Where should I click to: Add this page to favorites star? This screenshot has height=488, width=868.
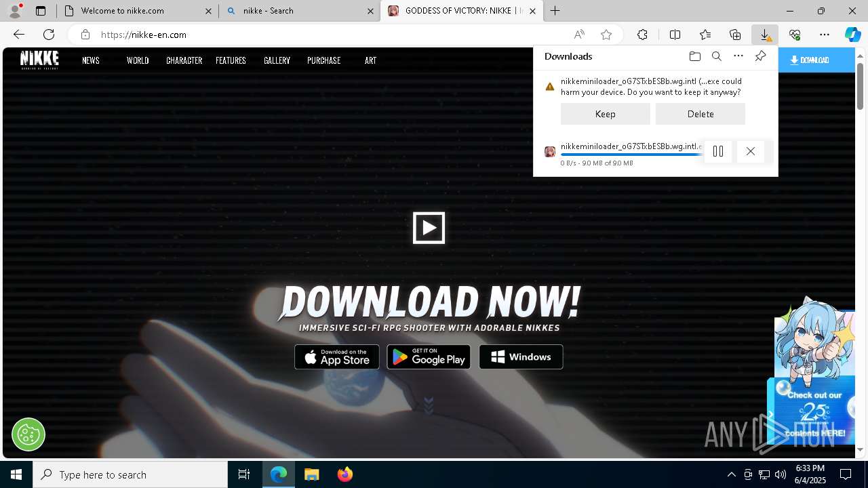606,35
